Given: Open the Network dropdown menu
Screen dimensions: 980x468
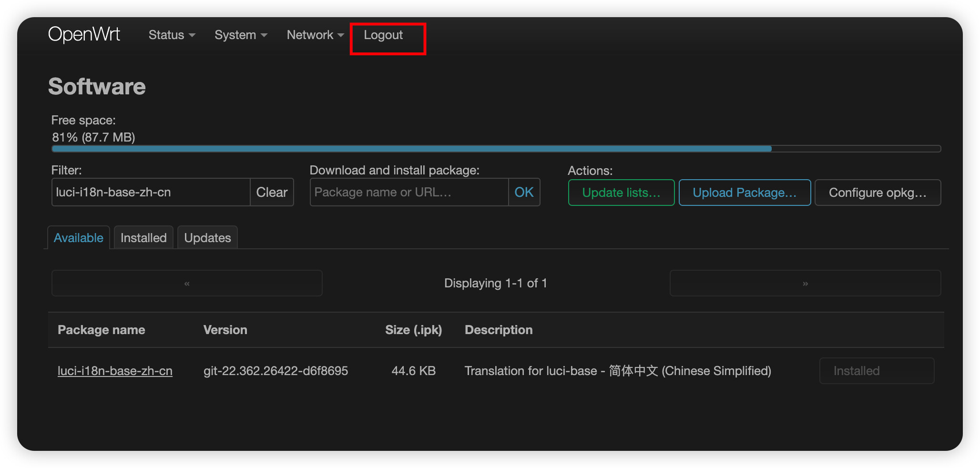Looking at the screenshot, I should 315,35.
